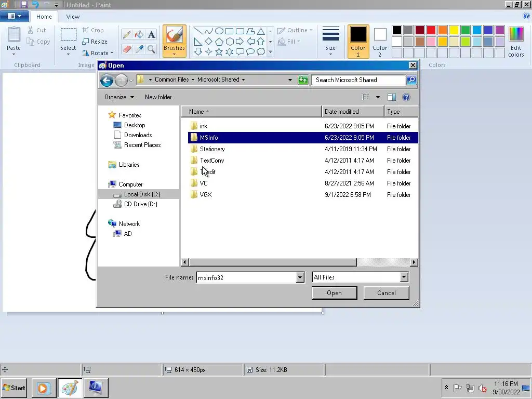Expand the Microsoft Shared breadcrumb arrow
Screen dimensions: 532x399
243,79
